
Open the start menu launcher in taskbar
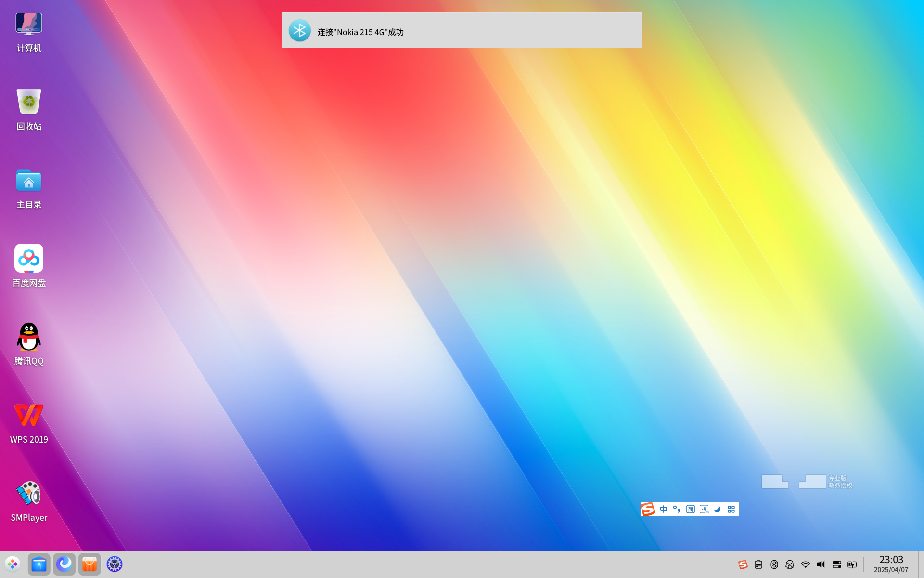(13, 564)
